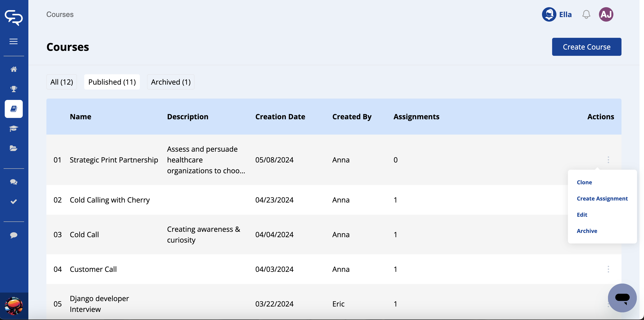Open actions menu for Customer Call row
Viewport: 644px width, 320px height.
pyautogui.click(x=608, y=269)
